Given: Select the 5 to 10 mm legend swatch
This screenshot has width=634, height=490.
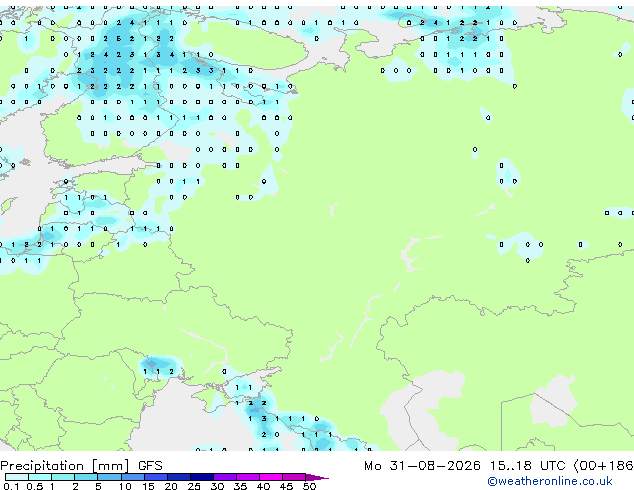Looking at the screenshot, I should 109,477.
